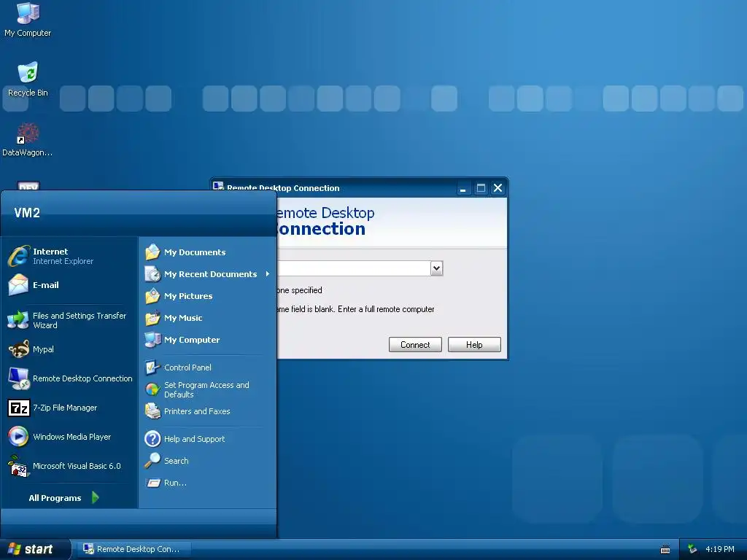The height and width of the screenshot is (560, 747).
Task: Open My Documents folder icon
Action: (x=152, y=252)
